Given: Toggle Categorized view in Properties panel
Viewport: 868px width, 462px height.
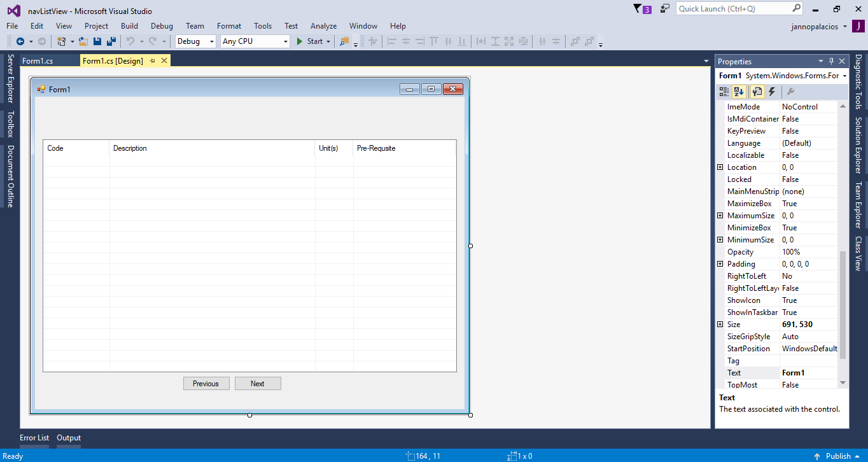Looking at the screenshot, I should coord(724,92).
